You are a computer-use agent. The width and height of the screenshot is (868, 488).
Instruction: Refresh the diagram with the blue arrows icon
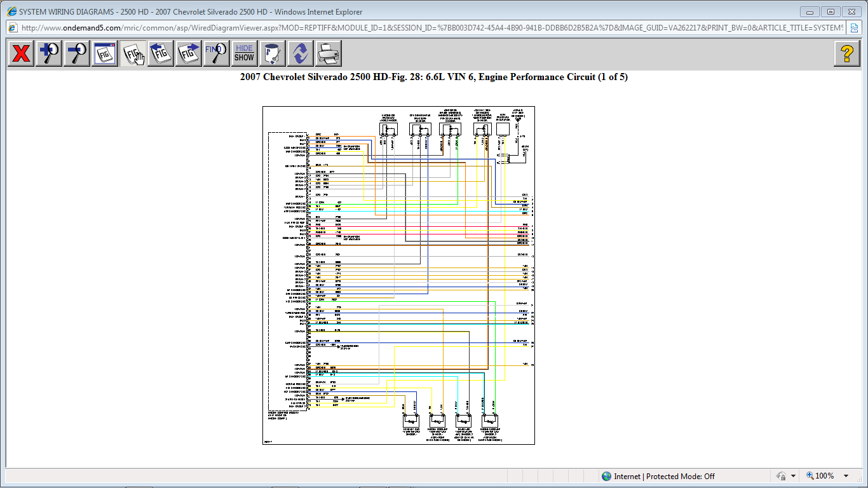click(x=300, y=53)
